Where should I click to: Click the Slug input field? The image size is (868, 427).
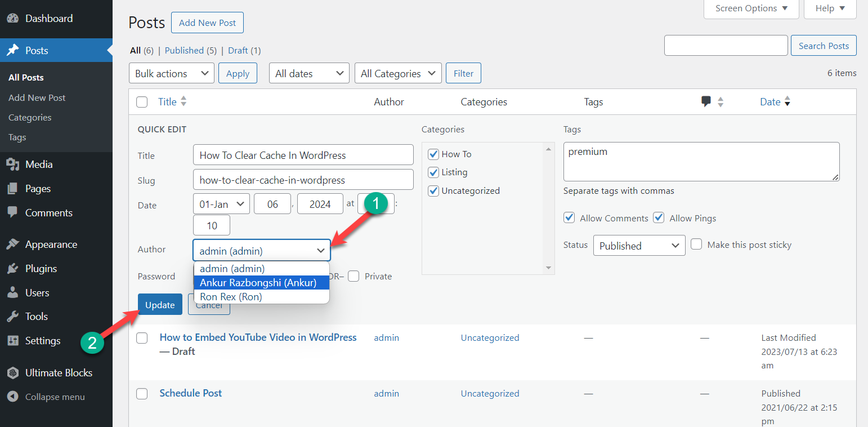coord(303,180)
